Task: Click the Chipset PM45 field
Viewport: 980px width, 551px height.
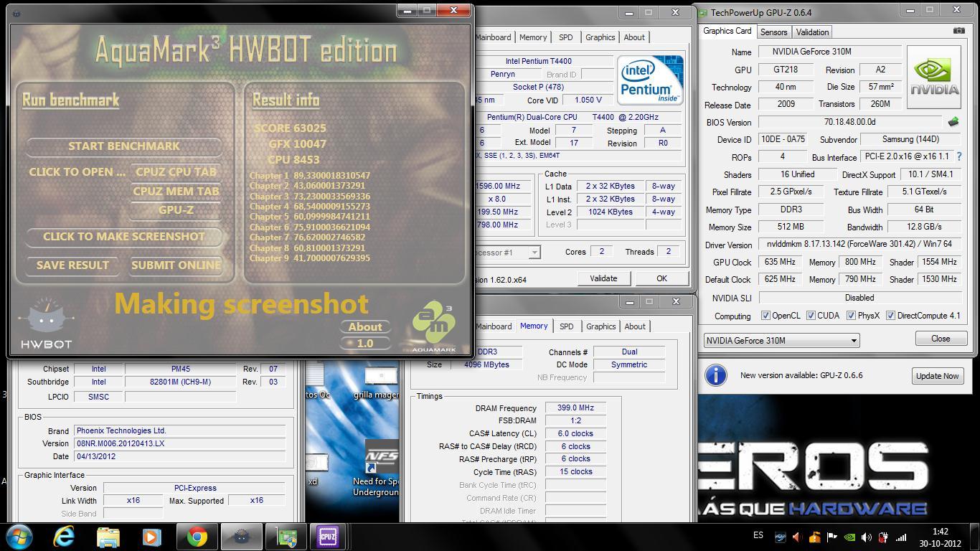Action: click(180, 369)
